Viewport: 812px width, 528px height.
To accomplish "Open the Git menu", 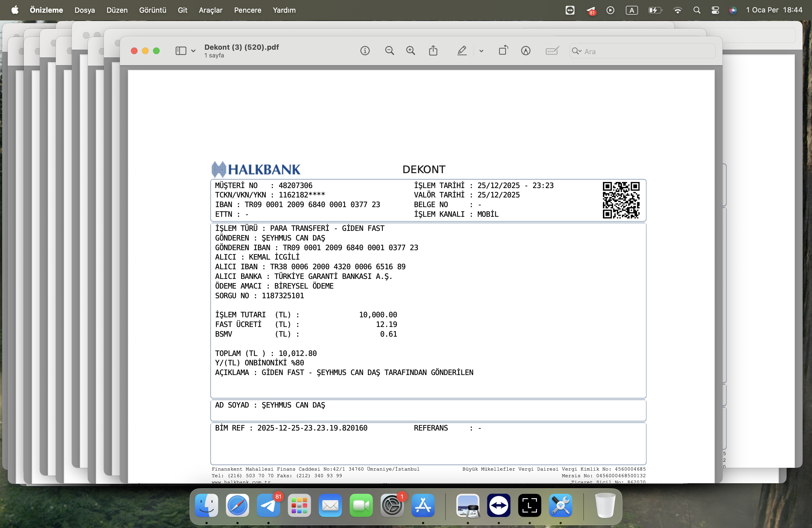I will 183,10.
